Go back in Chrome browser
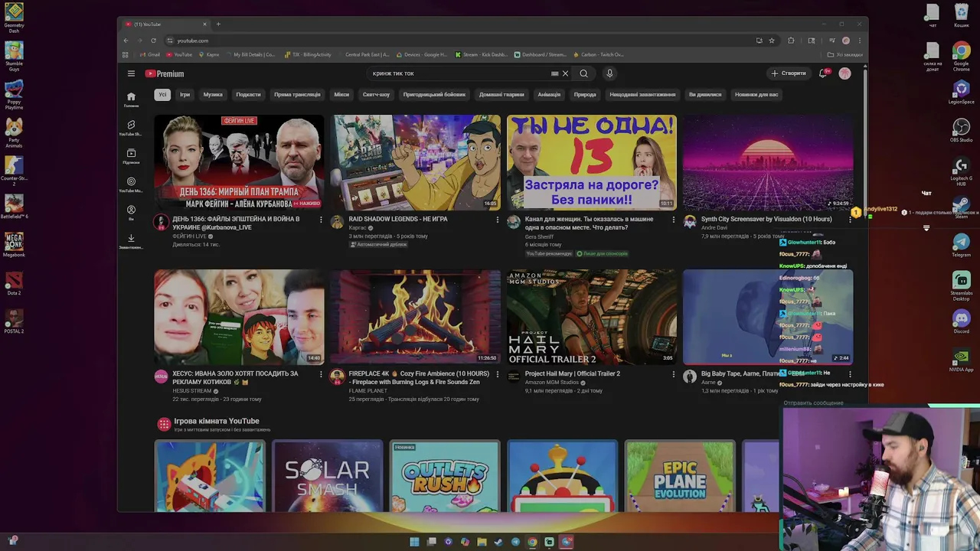The image size is (980, 551). (126, 41)
